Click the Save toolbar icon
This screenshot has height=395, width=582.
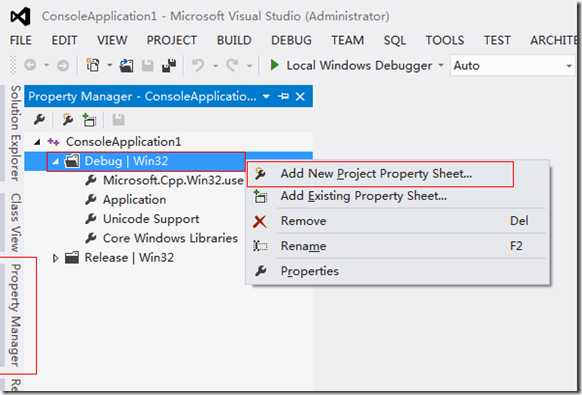tap(147, 66)
